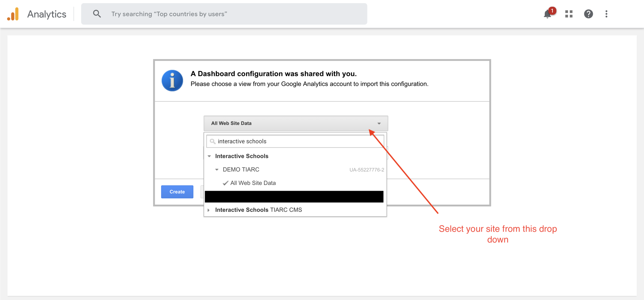Click the UA-55227776-2 property ID
The width and height of the screenshot is (644, 300).
point(367,170)
